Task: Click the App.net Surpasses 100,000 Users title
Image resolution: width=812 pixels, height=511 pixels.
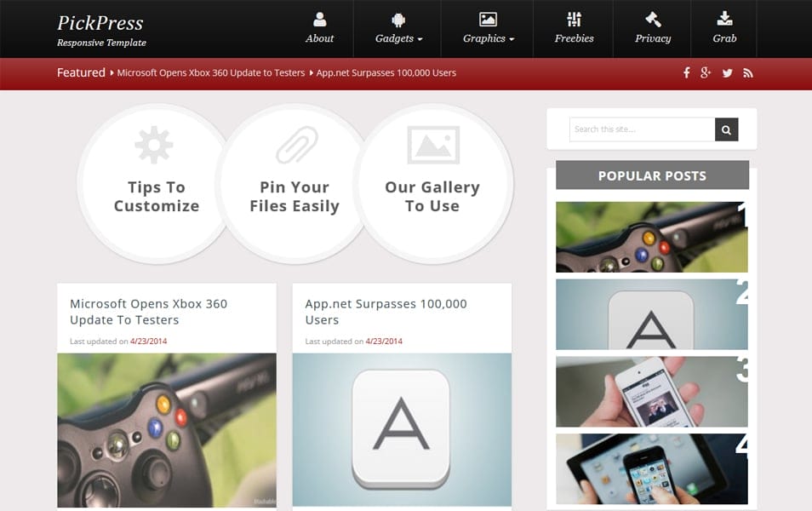Action: pyautogui.click(x=386, y=313)
